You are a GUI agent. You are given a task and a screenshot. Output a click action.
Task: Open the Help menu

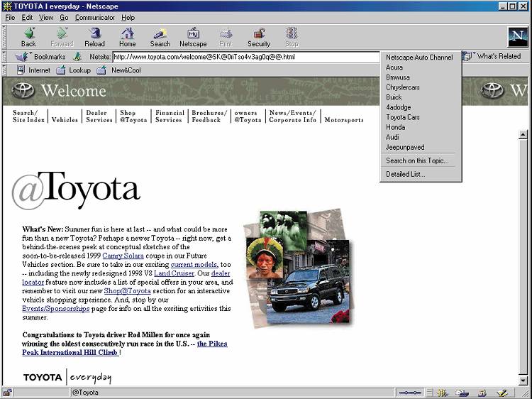tap(128, 18)
